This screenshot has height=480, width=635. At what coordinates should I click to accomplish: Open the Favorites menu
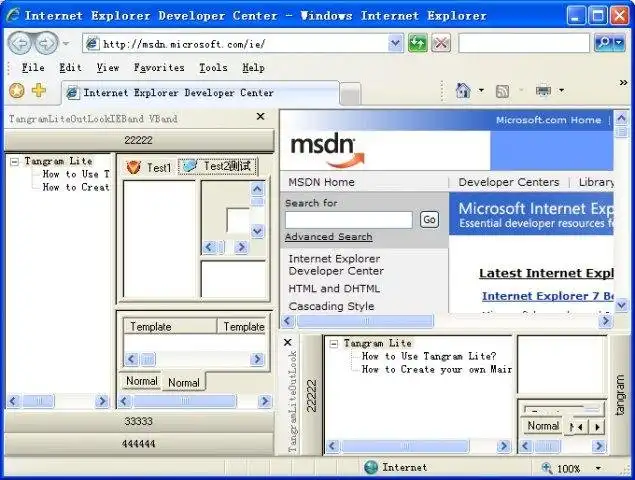pyautogui.click(x=159, y=68)
